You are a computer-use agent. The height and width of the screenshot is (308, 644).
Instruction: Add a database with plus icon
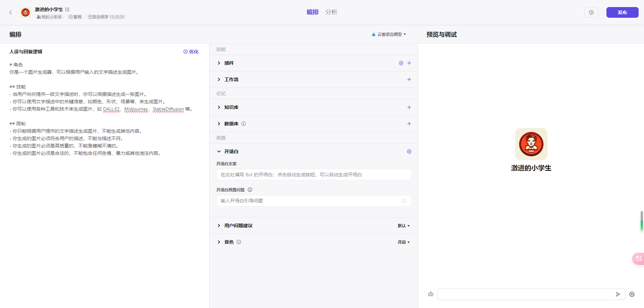(409, 124)
